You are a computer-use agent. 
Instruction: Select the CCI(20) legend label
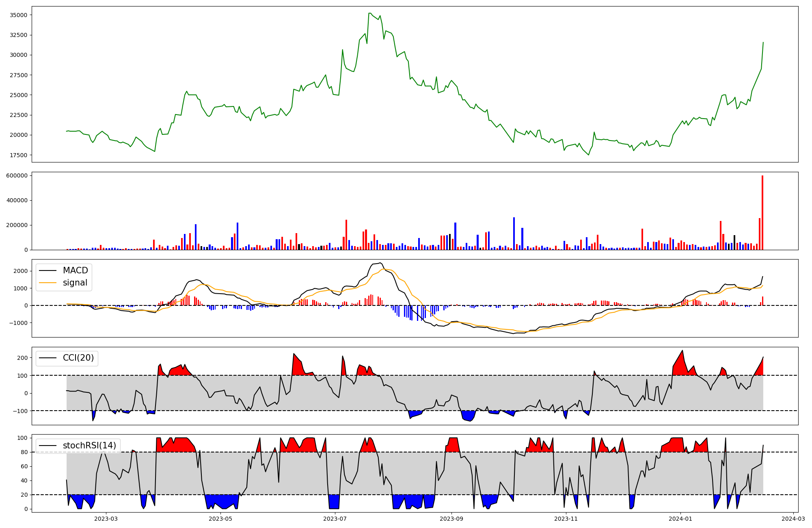pyautogui.click(x=78, y=358)
